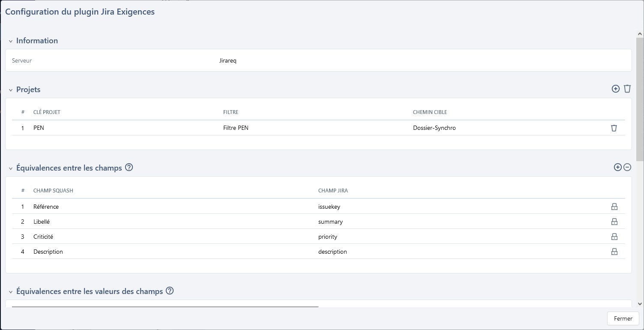Open help for Équivalences entre les valeurs des champs

click(x=170, y=291)
